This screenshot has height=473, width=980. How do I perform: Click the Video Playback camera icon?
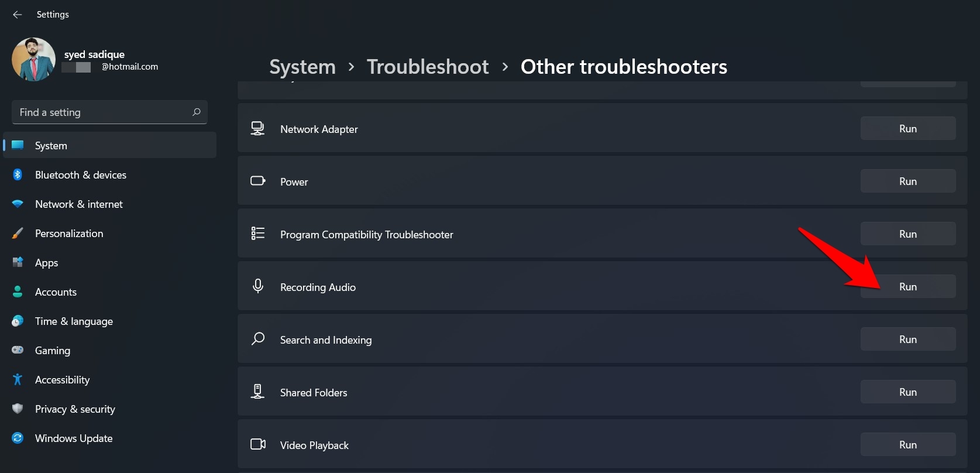(258, 444)
